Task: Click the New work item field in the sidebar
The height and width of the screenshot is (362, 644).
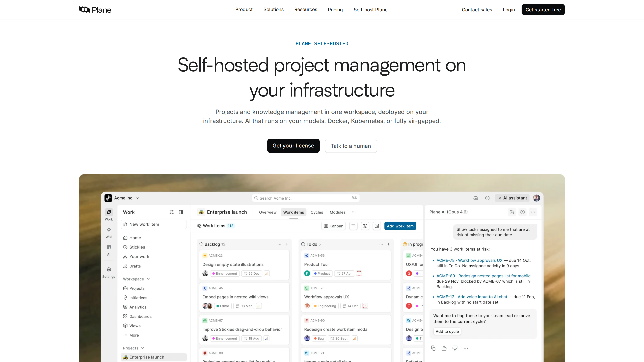Action: point(153,224)
